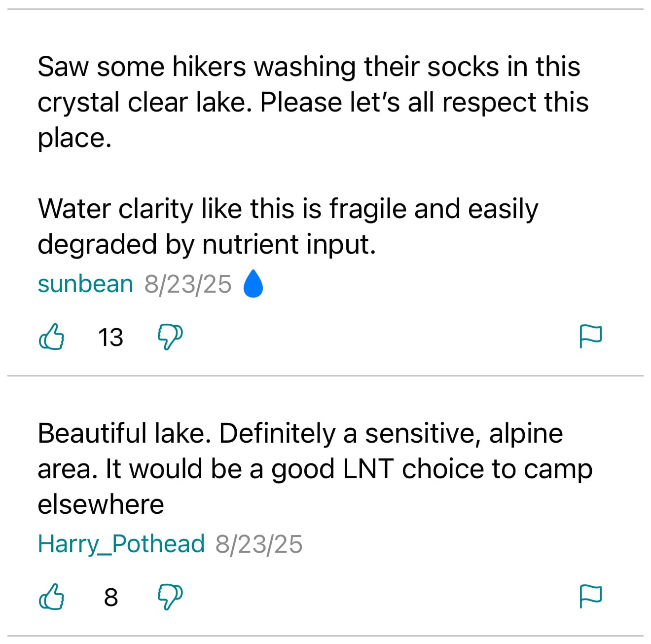Image resolution: width=651 pixels, height=644 pixels.
Task: Click the 8 likes count
Action: coord(111,598)
